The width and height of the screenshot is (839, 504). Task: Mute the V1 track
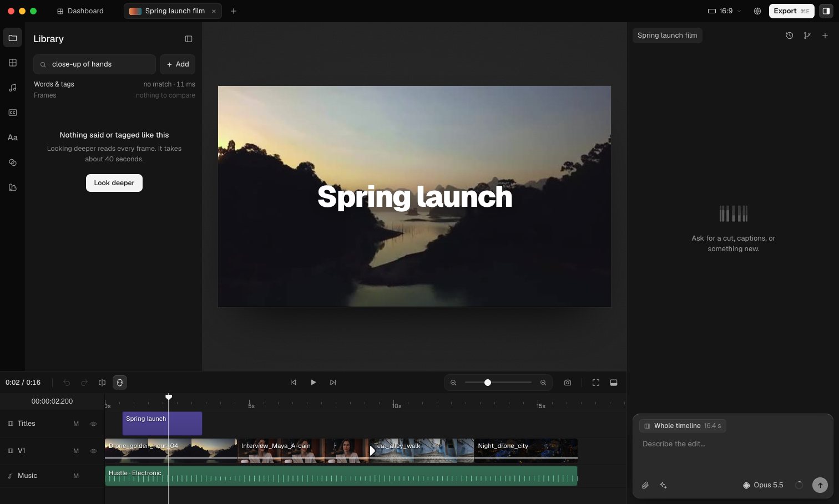click(x=76, y=451)
